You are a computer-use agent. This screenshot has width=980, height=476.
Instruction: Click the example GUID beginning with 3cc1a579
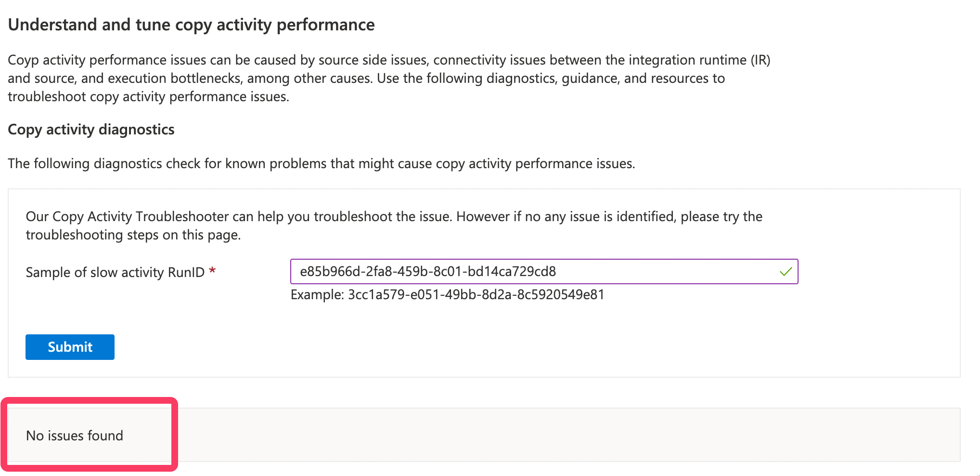(476, 294)
